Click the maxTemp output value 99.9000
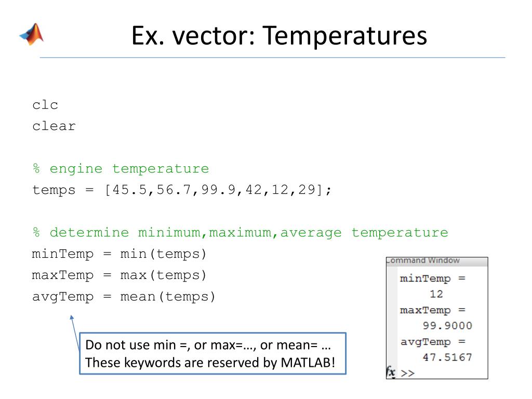 coord(447,326)
